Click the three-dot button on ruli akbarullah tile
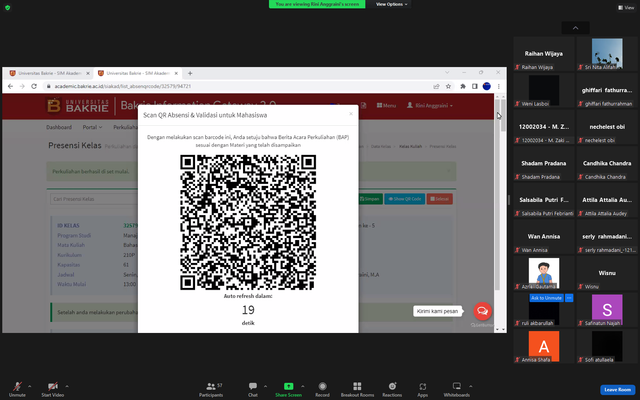 click(x=569, y=298)
